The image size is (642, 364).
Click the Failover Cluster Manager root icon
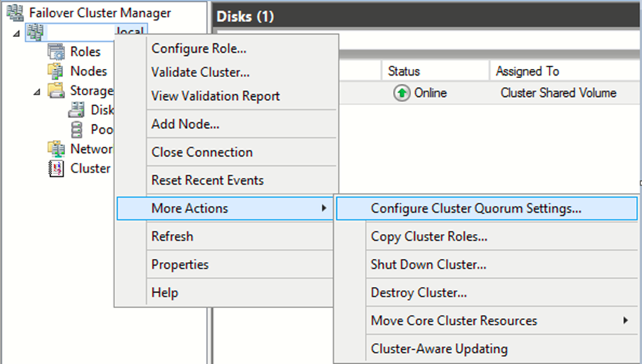tap(15, 13)
